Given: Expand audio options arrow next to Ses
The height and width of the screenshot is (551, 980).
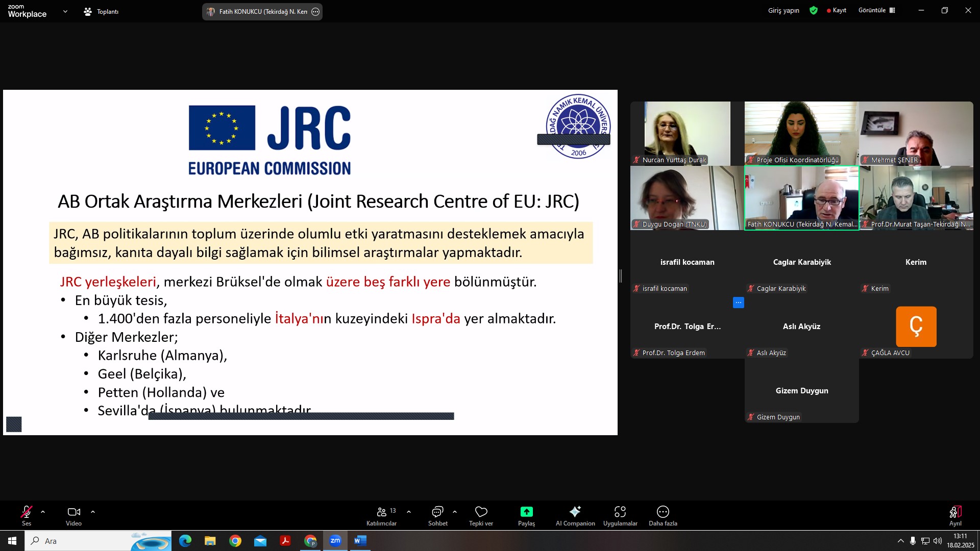Looking at the screenshot, I should (43, 511).
